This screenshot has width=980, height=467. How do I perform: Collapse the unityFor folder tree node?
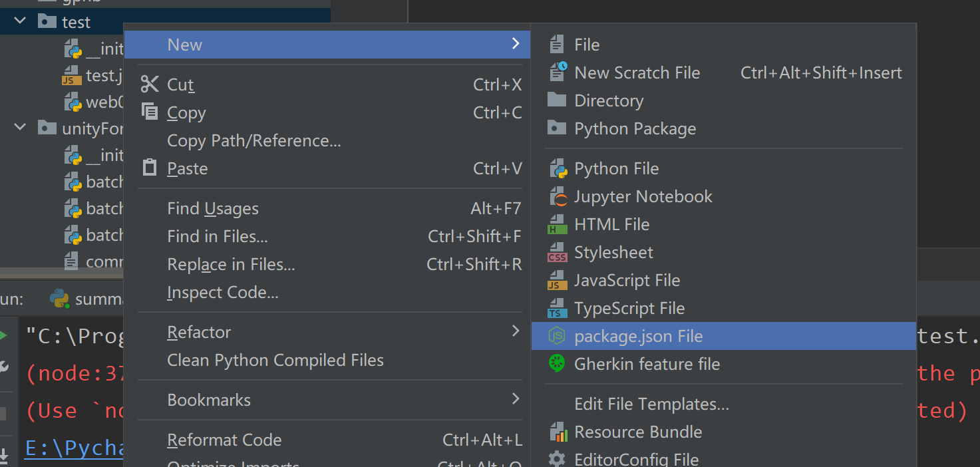pyautogui.click(x=20, y=128)
